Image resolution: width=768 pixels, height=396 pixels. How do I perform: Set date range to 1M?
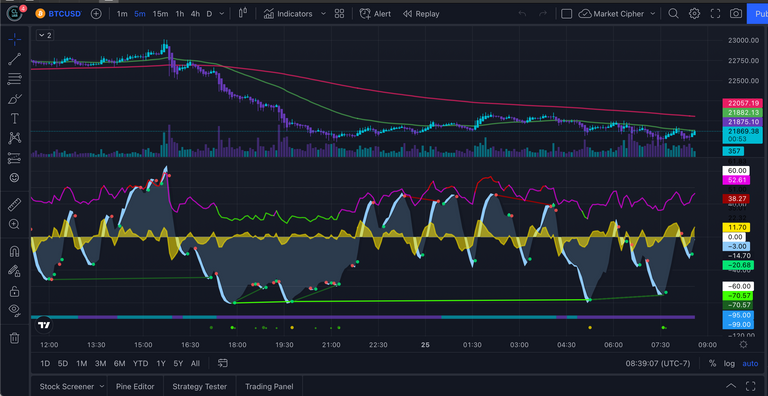coord(81,363)
